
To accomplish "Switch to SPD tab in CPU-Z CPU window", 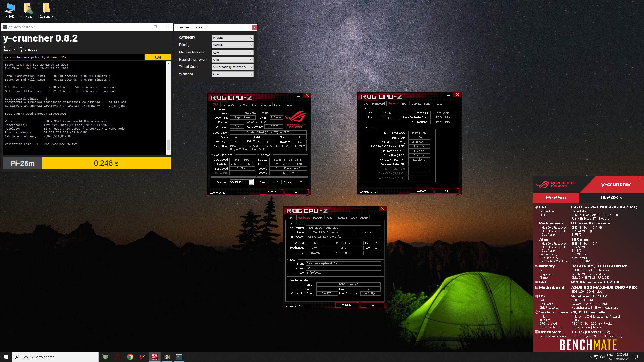I will (254, 105).
